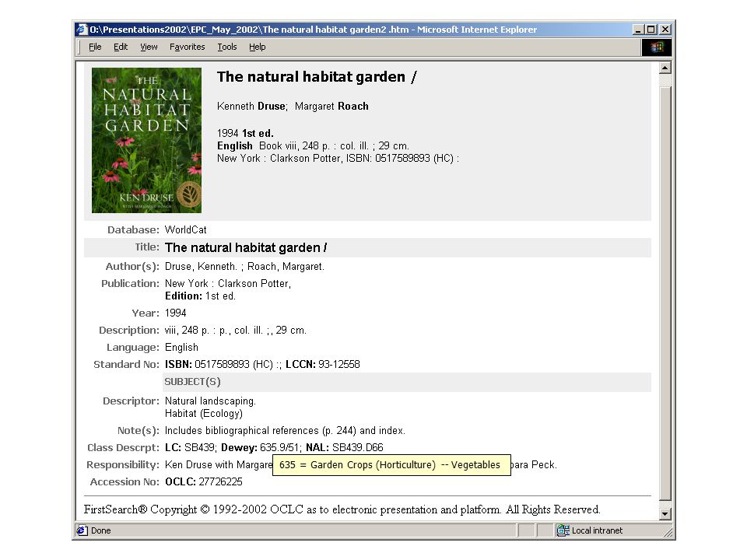Open the Tools menu
The image size is (747, 560).
[227, 47]
